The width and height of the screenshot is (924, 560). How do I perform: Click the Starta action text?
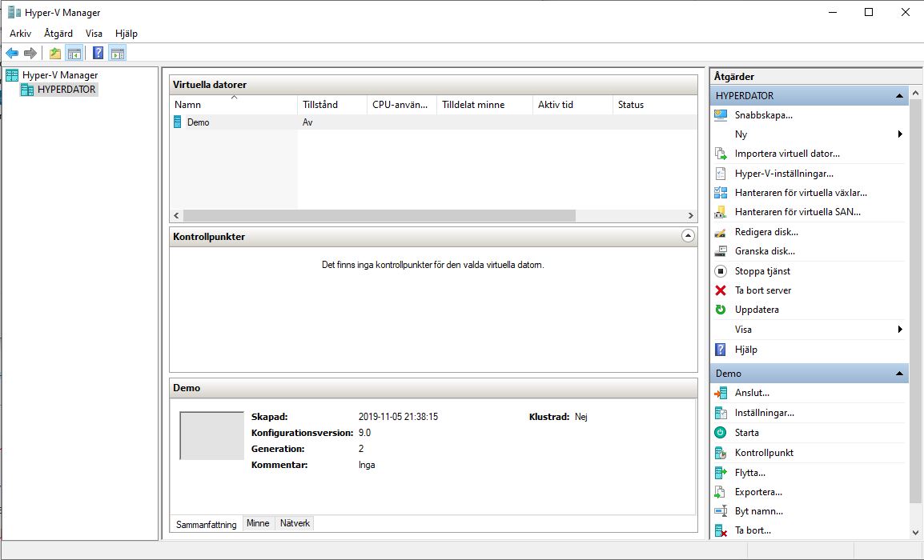(746, 433)
